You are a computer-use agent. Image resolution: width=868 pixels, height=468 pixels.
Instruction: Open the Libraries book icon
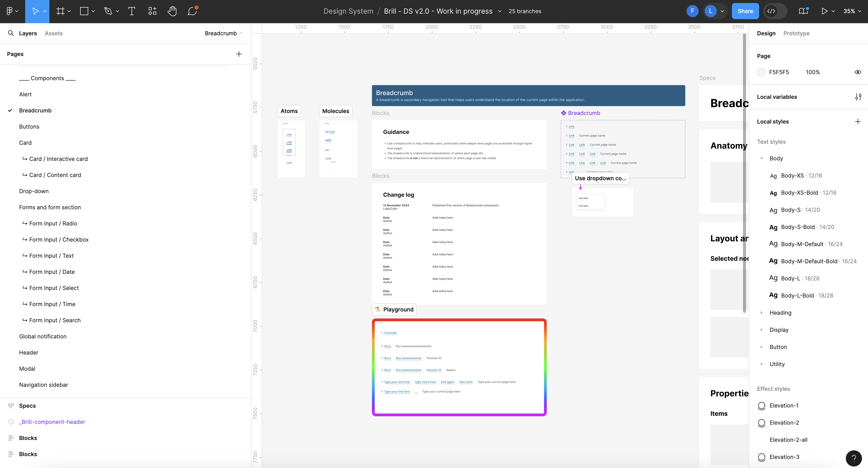pos(803,11)
